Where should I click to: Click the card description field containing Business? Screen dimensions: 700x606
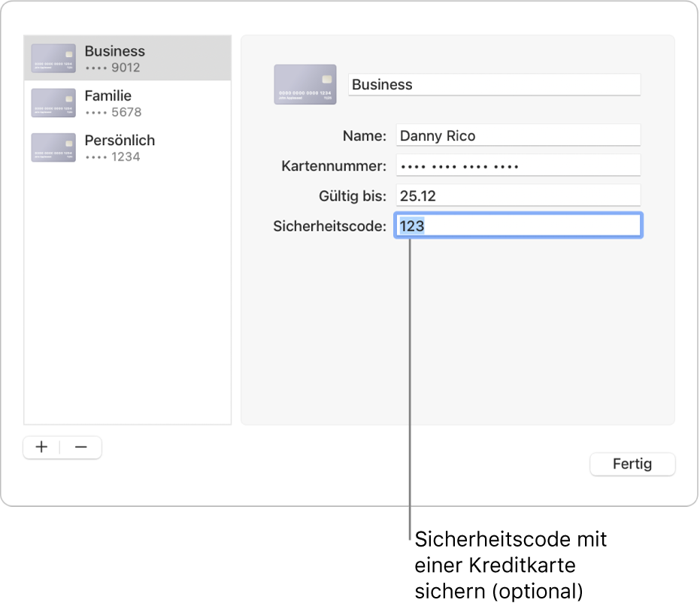pos(494,85)
